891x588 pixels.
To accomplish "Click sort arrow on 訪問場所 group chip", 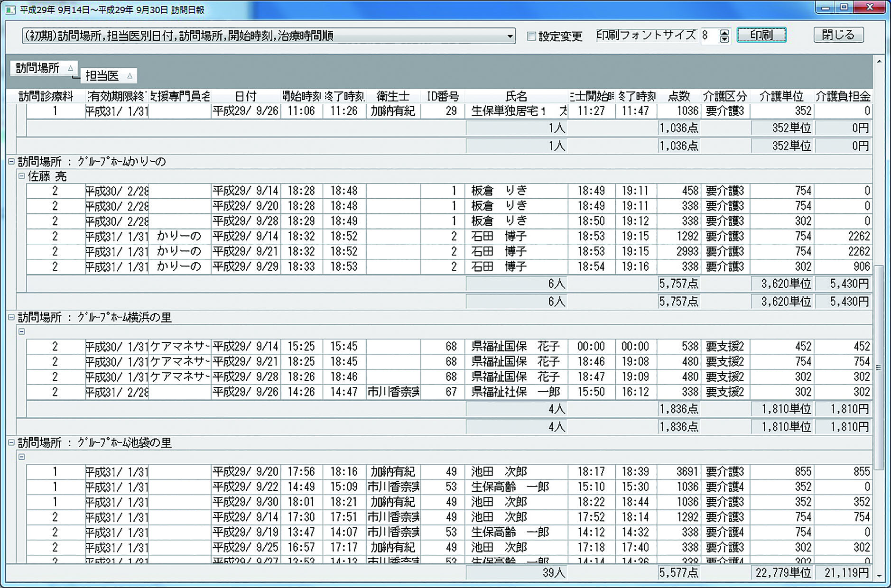I will point(70,68).
